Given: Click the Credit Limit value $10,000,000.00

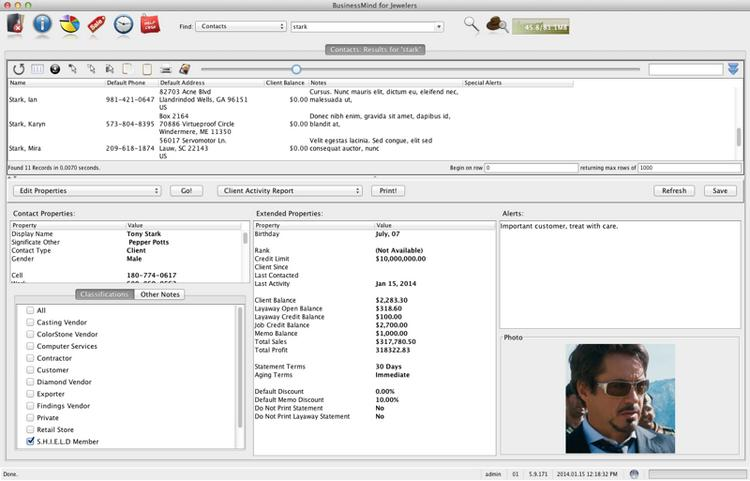Looking at the screenshot, I should [x=400, y=259].
